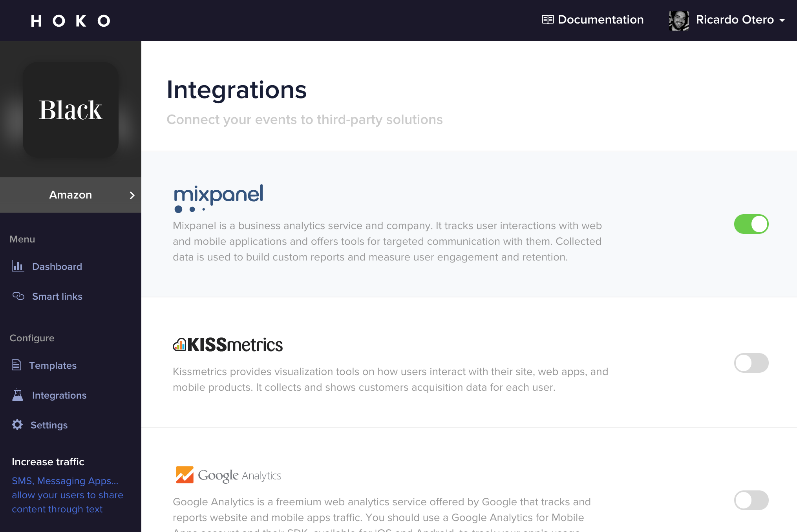Enable the Google Analytics integration toggle
This screenshot has height=532, width=797.
[x=751, y=501]
